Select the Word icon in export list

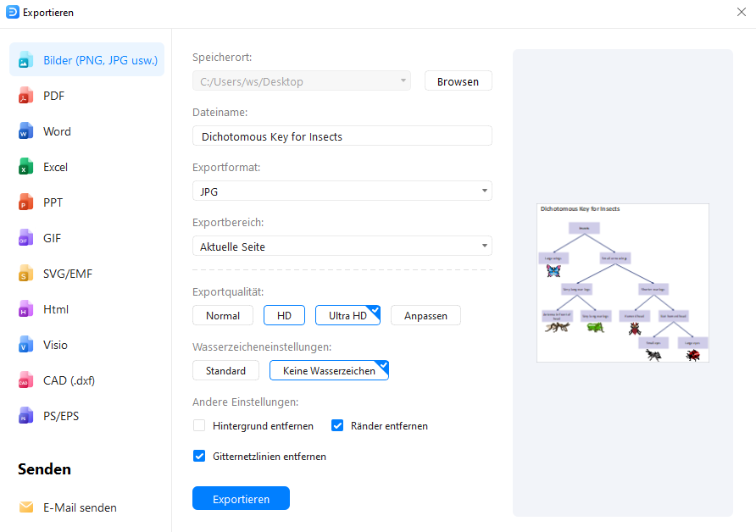point(25,131)
